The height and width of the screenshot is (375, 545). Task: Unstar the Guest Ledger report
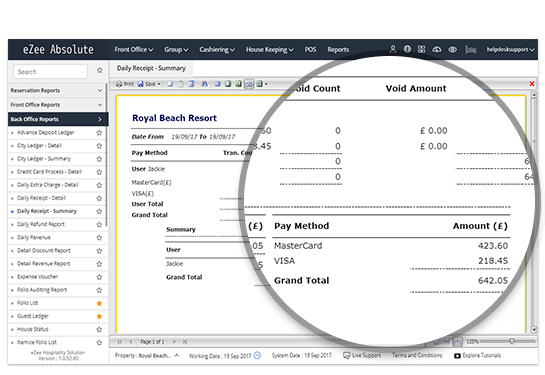[99, 316]
